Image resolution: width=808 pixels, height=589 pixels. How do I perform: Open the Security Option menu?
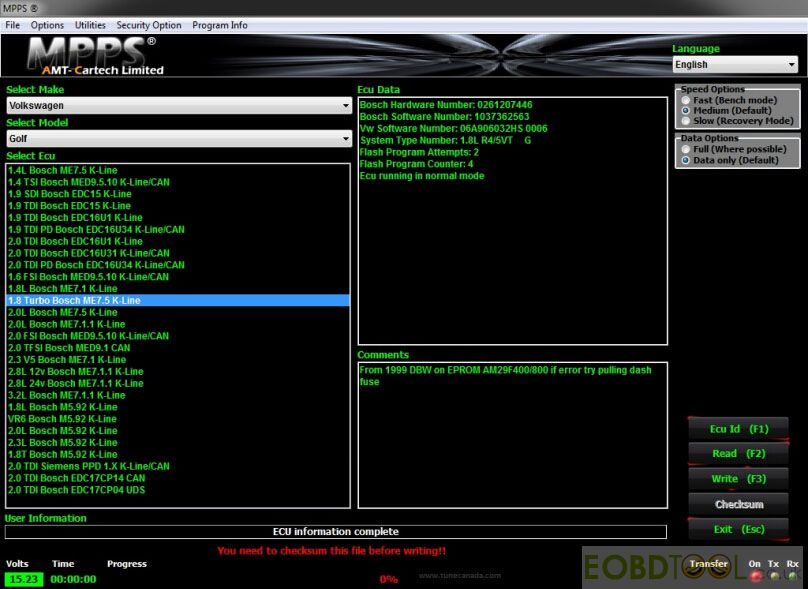pyautogui.click(x=149, y=25)
